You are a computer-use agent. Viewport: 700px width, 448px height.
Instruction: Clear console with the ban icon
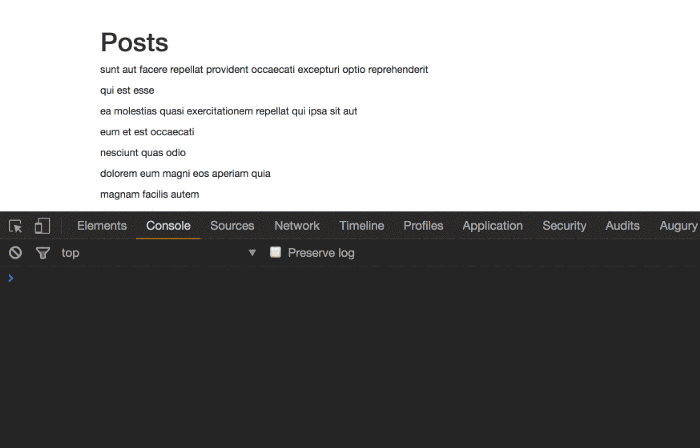[15, 253]
